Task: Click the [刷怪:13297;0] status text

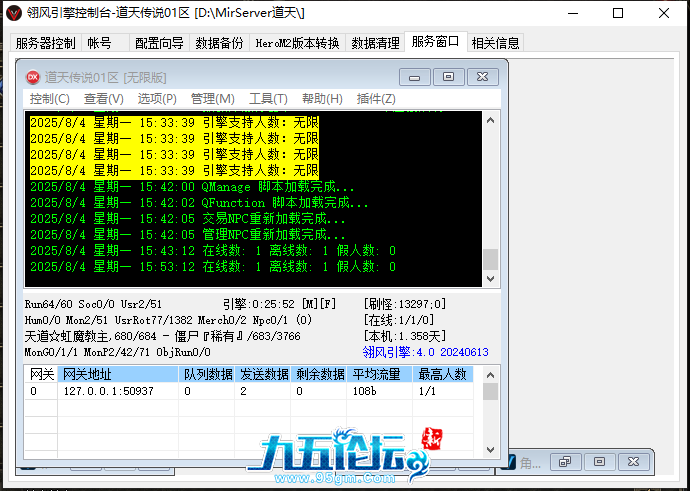Action: tap(405, 304)
